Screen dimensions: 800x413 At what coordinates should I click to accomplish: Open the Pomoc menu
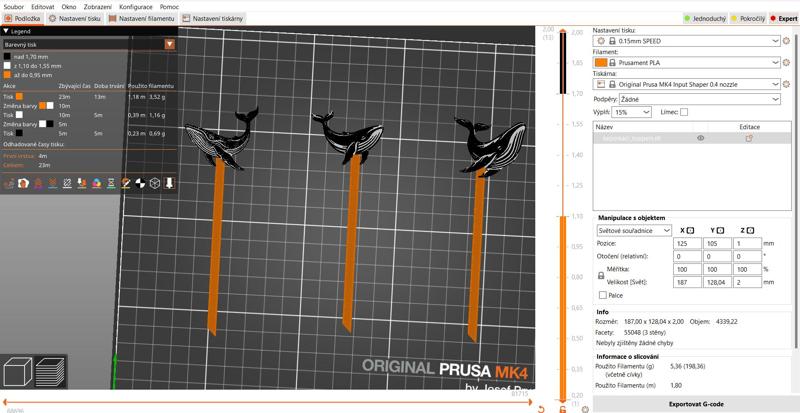[168, 7]
